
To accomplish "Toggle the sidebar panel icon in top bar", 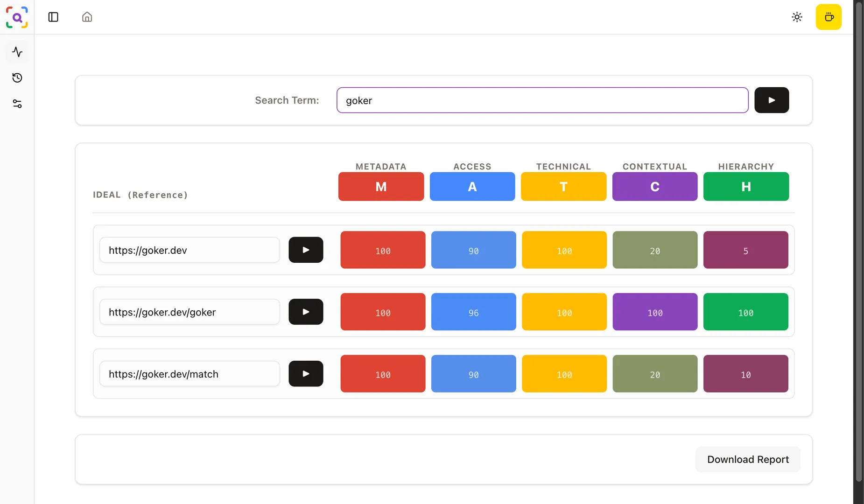I will tap(53, 17).
